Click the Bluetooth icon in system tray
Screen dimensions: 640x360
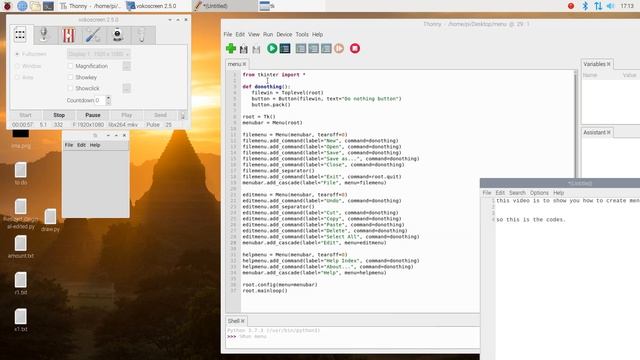point(585,6)
